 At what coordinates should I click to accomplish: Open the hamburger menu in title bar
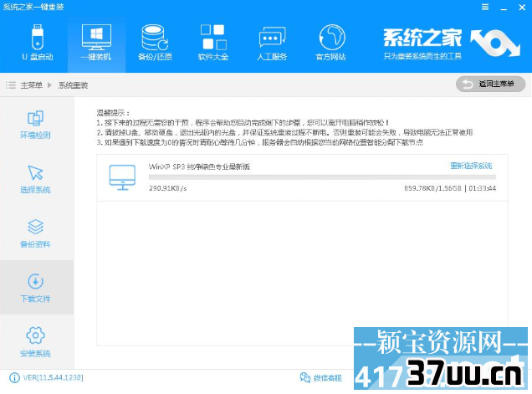click(x=485, y=8)
